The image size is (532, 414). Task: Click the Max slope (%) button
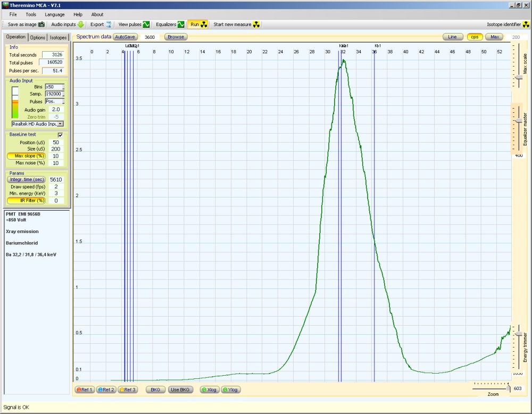[26, 156]
